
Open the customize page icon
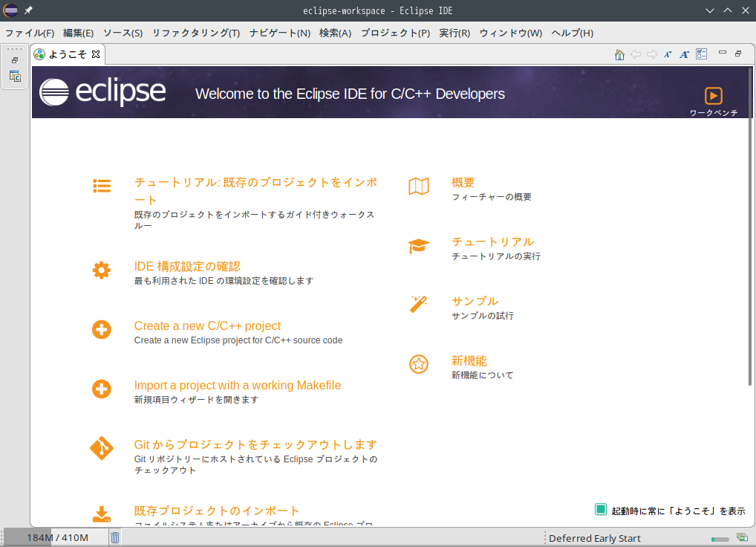click(x=702, y=54)
